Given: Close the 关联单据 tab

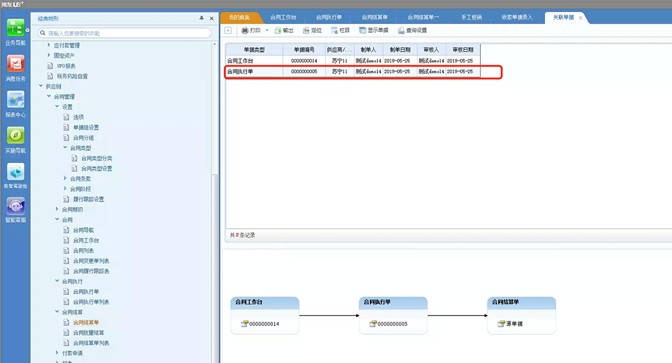Looking at the screenshot, I should click(581, 18).
